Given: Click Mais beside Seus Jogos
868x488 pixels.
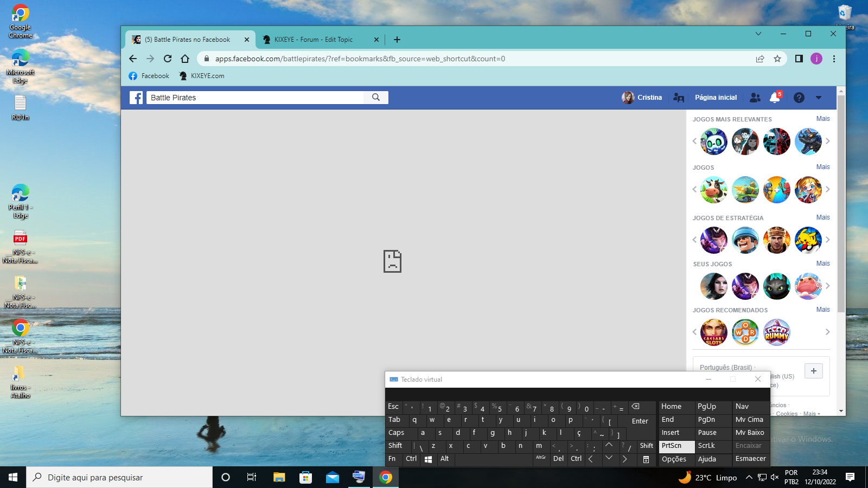Looking at the screenshot, I should [823, 264].
